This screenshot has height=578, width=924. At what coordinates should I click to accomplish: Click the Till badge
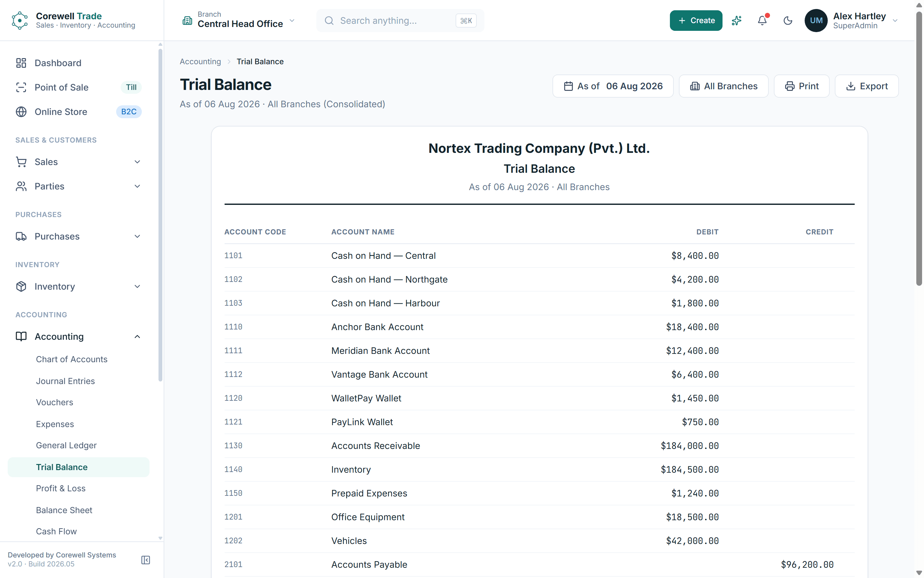click(x=131, y=87)
